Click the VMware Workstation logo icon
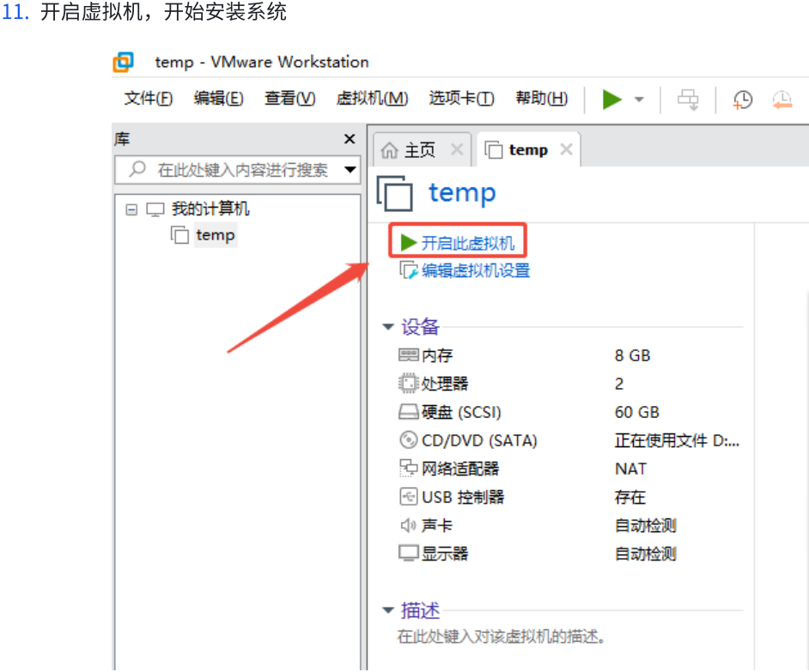The width and height of the screenshot is (809, 672). pyautogui.click(x=124, y=63)
